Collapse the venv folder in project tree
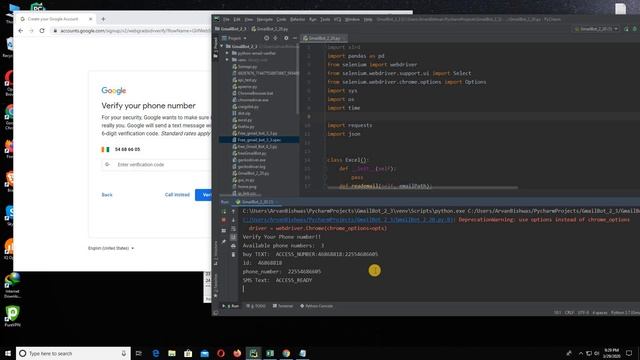 (228, 60)
